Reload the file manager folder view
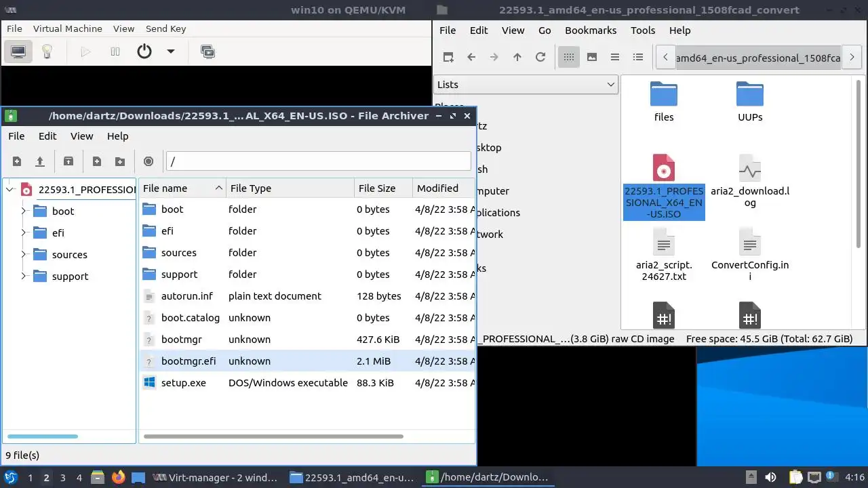This screenshot has height=488, width=868. click(540, 57)
